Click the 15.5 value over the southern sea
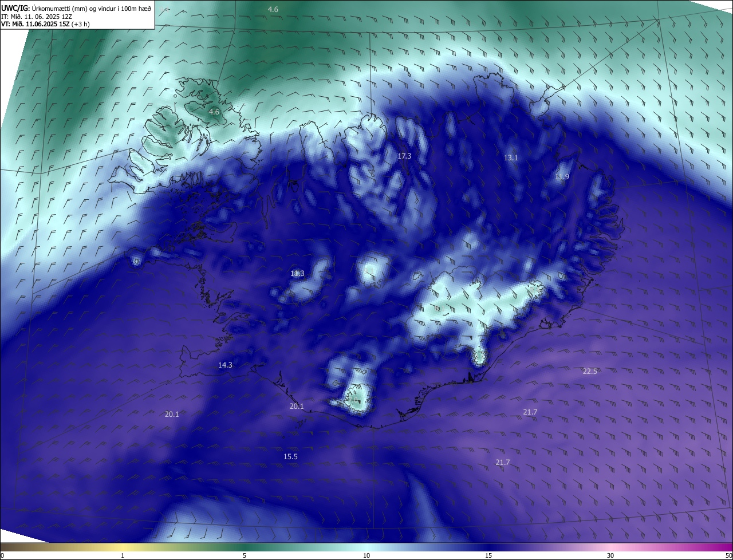 click(290, 456)
